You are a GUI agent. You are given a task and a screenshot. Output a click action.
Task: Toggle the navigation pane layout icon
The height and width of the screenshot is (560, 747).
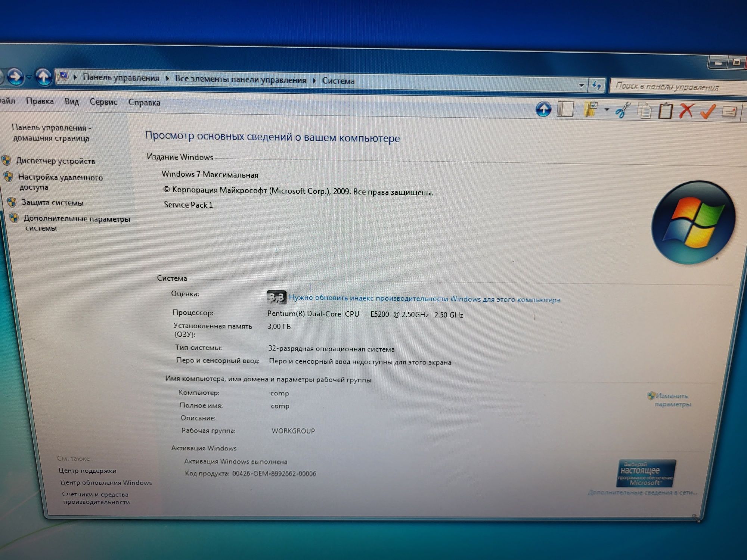(565, 109)
